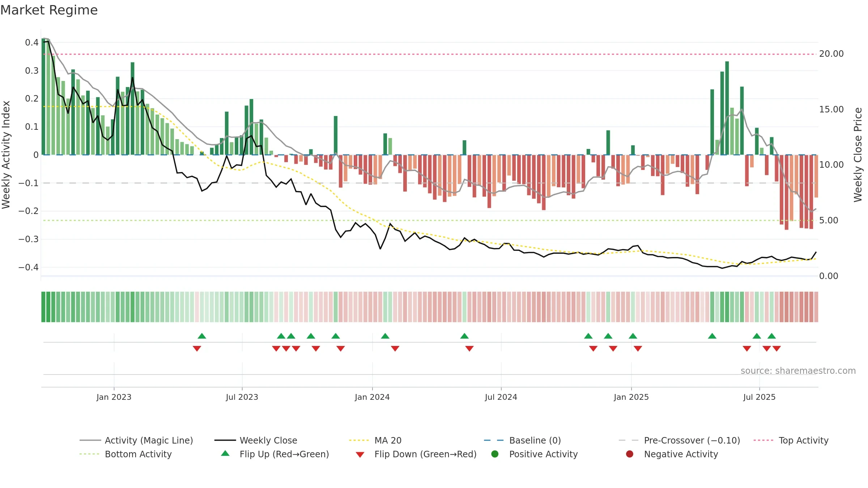Viewport: 868px width, 488px height.
Task: Click the 0.00 price axis tick label
Action: coord(829,276)
